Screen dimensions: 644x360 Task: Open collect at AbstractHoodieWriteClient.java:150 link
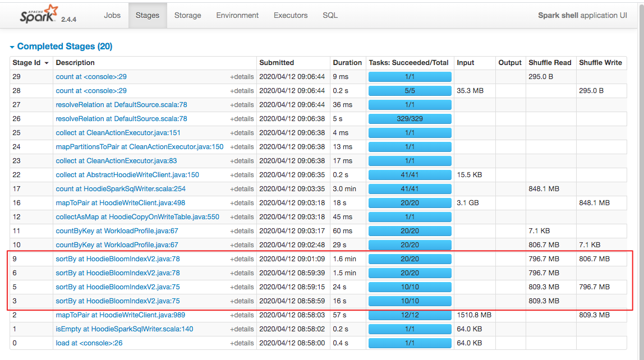coord(127,174)
